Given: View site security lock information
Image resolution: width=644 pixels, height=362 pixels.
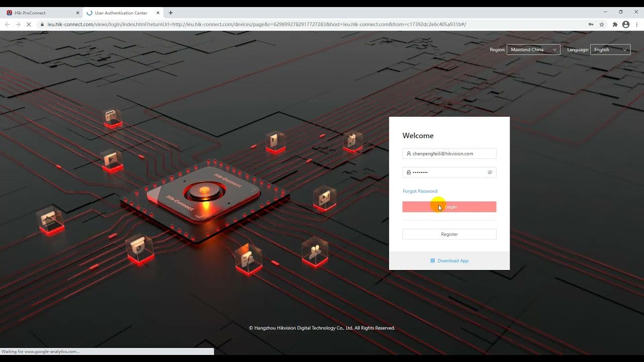Looking at the screenshot, I should [43, 24].
